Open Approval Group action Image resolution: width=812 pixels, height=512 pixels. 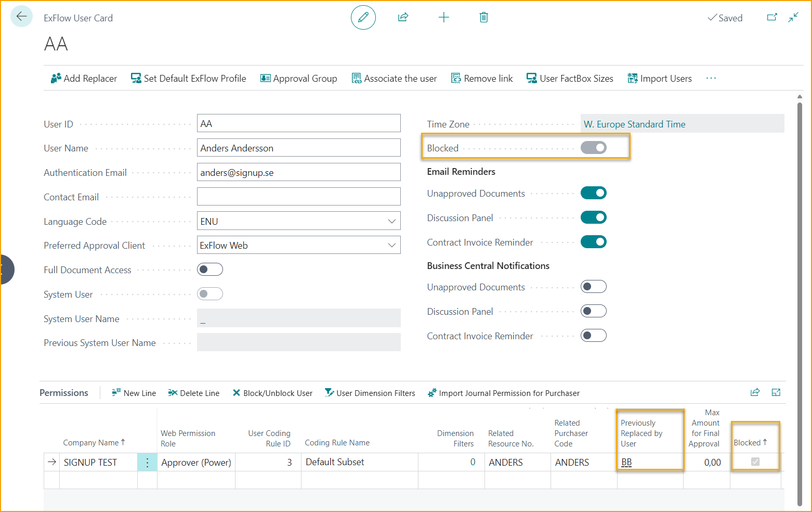pyautogui.click(x=298, y=79)
